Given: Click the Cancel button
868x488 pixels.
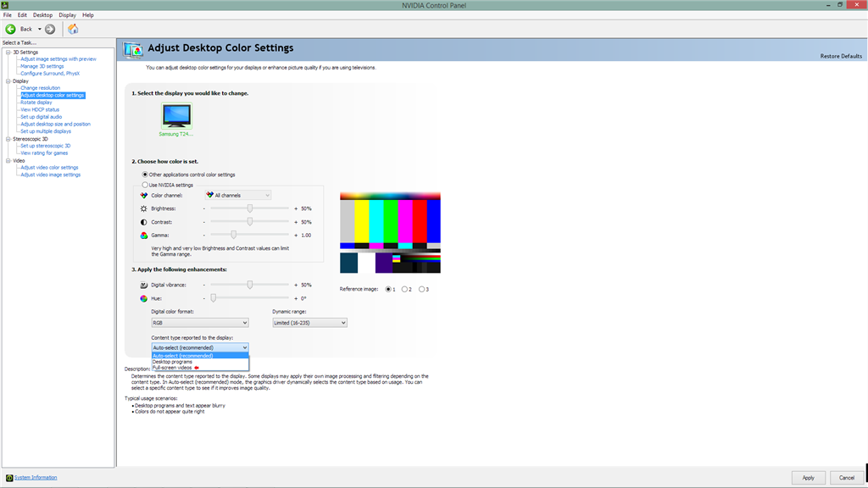Looking at the screenshot, I should 847,478.
